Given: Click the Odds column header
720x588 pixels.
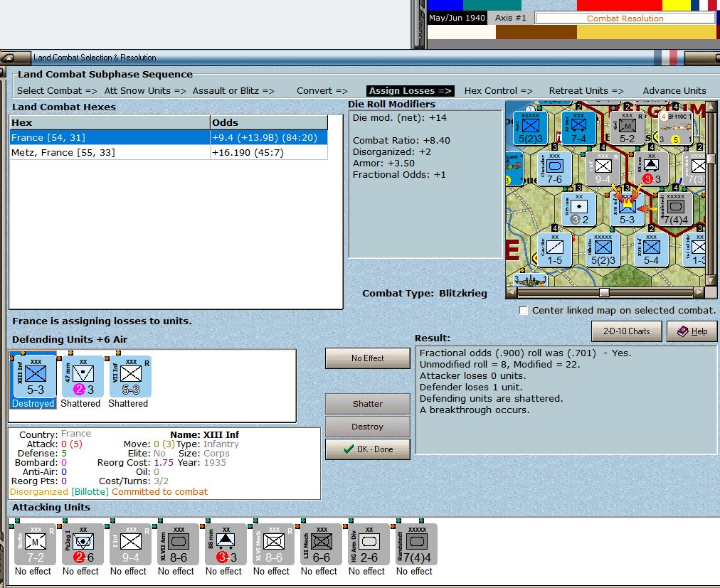Looking at the screenshot, I should pyautogui.click(x=269, y=122).
